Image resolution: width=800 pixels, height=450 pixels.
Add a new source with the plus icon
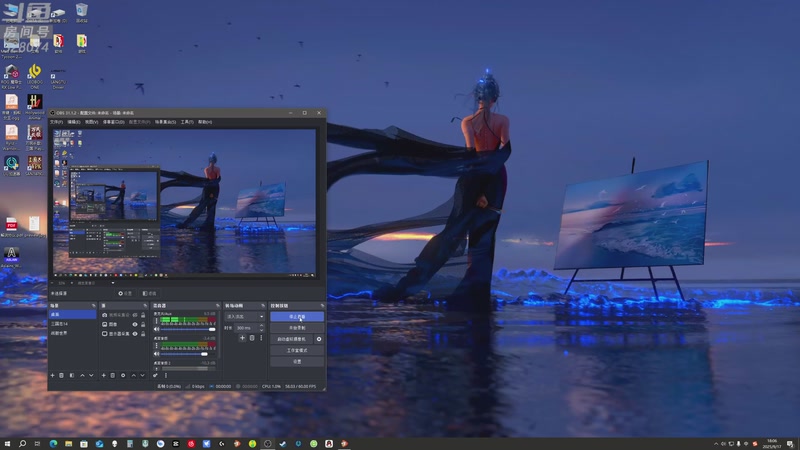(104, 376)
